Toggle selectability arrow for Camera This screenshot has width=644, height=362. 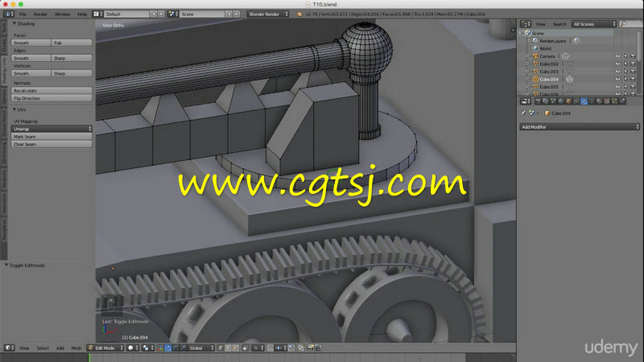pos(625,56)
